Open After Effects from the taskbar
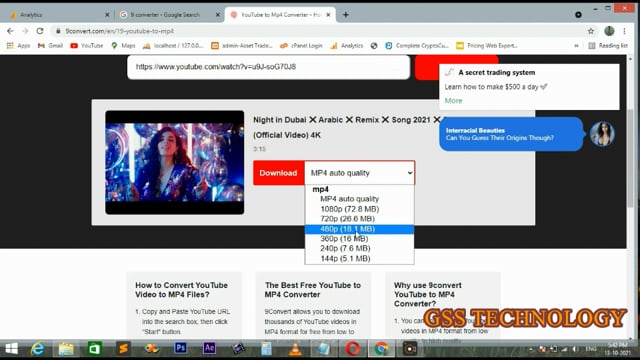Image resolution: width=640 pixels, height=360 pixels. click(209, 348)
